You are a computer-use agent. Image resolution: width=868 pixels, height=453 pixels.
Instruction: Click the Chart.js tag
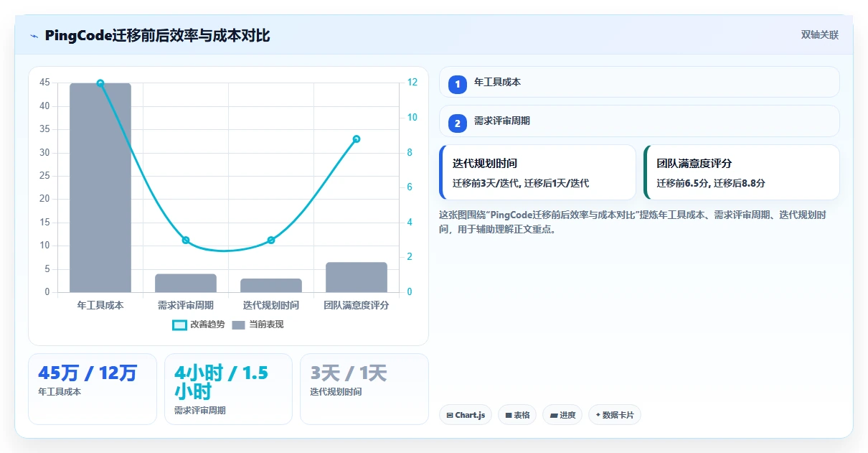click(x=466, y=415)
